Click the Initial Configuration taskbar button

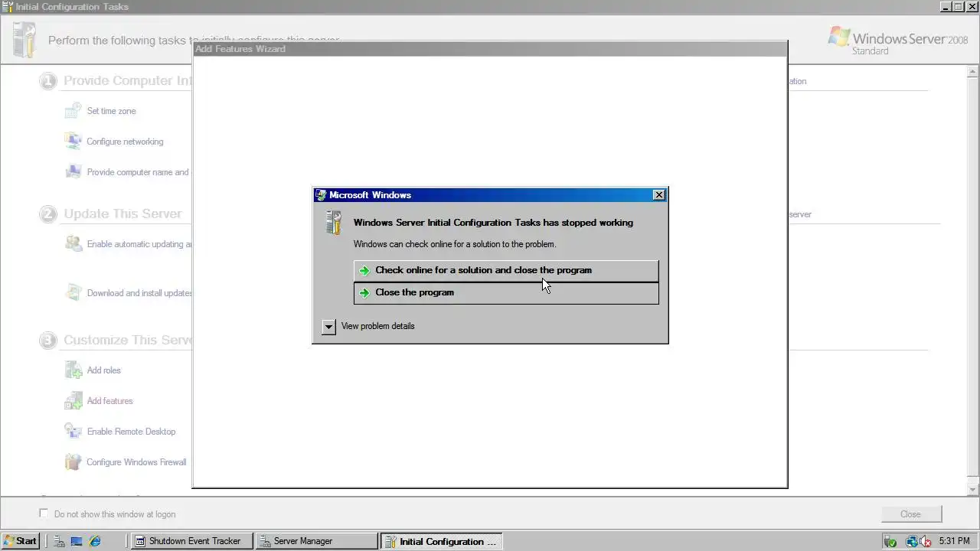[x=441, y=541]
